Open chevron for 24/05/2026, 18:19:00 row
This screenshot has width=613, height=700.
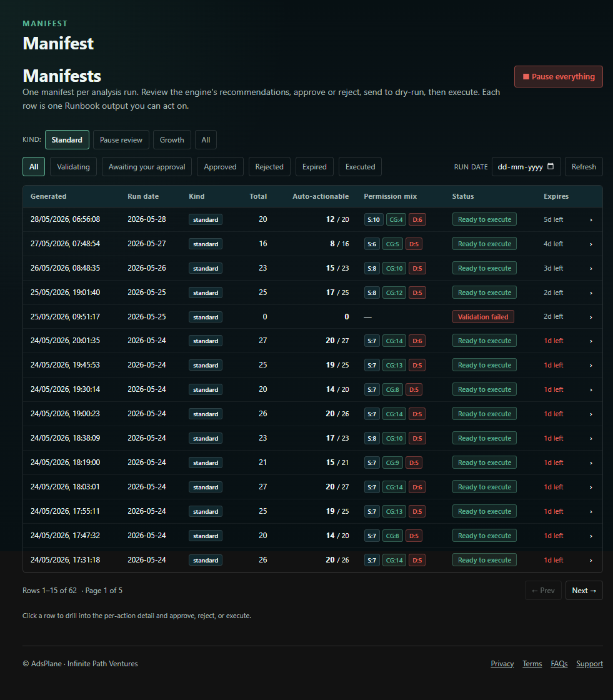[x=591, y=463]
